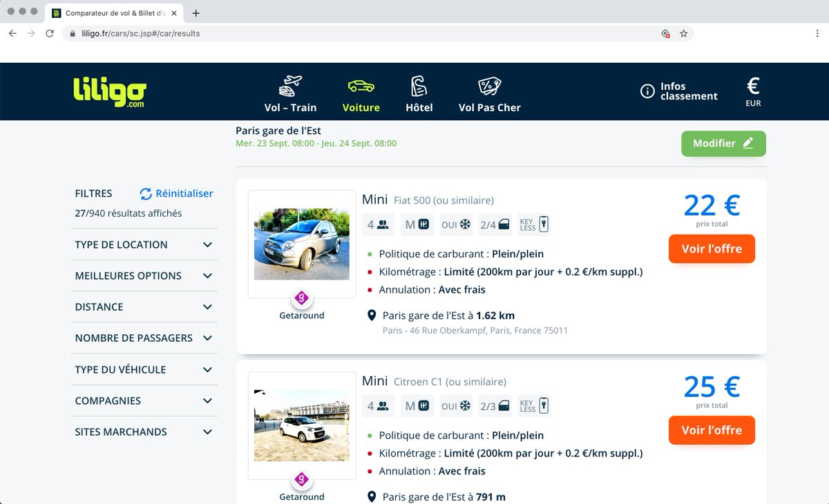This screenshot has height=504, width=829.
Task: Click Mini Fiat 500 (ou similaire) title
Action: pos(428,200)
